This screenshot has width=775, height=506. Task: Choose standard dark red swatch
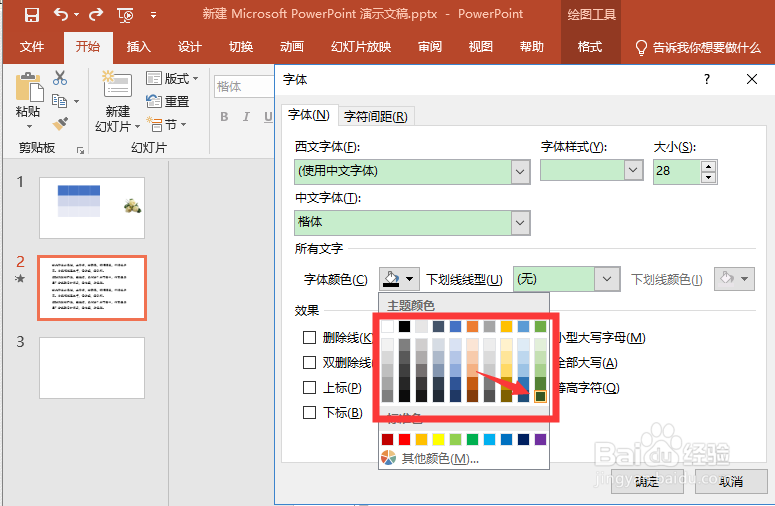[388, 439]
